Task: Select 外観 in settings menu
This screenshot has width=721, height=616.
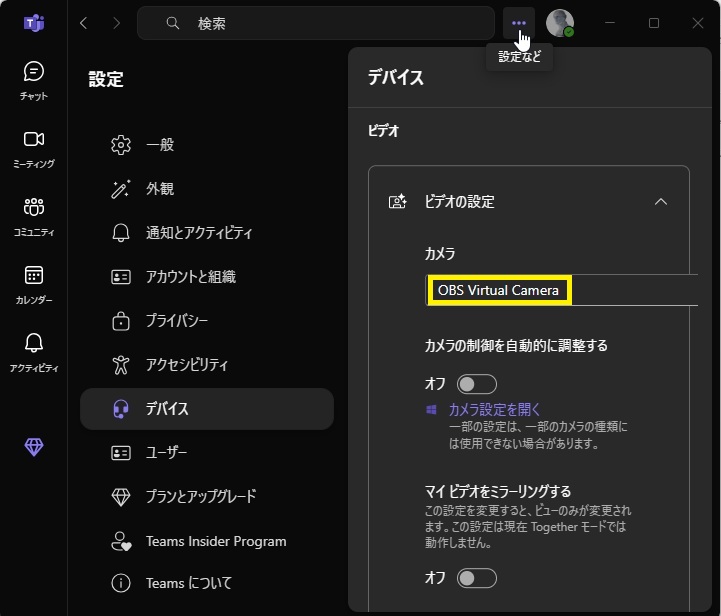Action: (x=160, y=189)
